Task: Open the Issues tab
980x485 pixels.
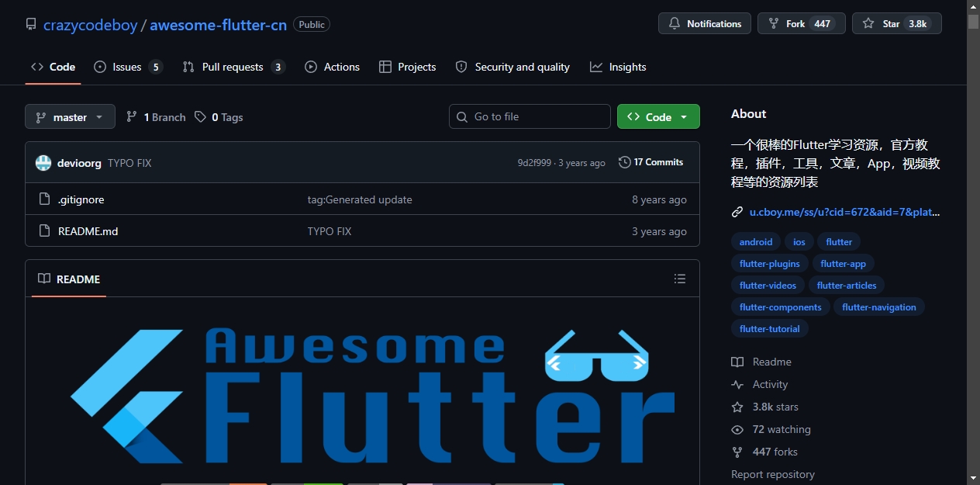Action: [128, 67]
